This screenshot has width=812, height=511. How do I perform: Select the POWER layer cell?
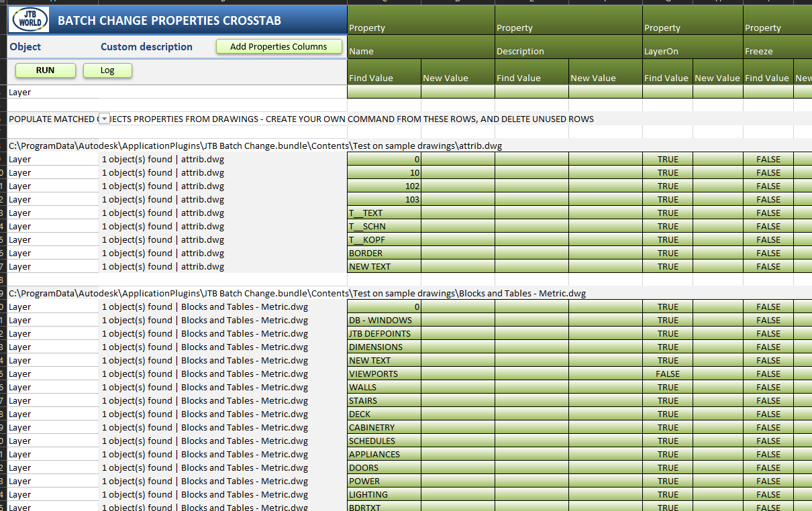(384, 481)
